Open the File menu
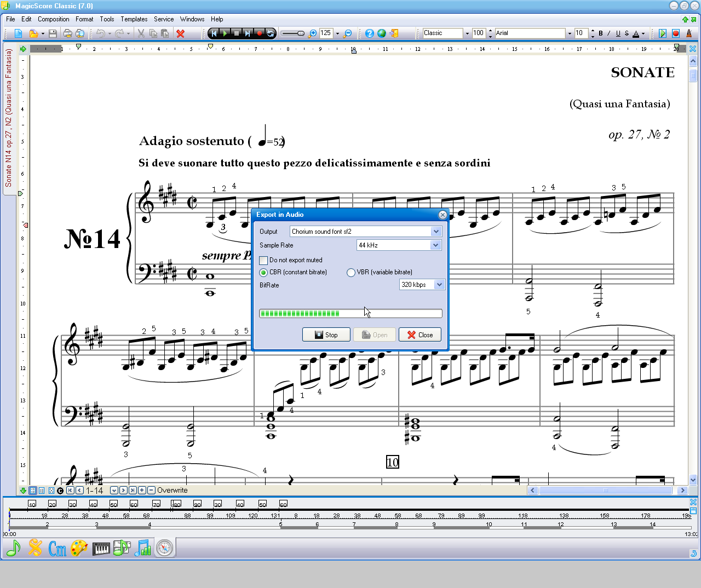The image size is (701, 588). [x=10, y=19]
